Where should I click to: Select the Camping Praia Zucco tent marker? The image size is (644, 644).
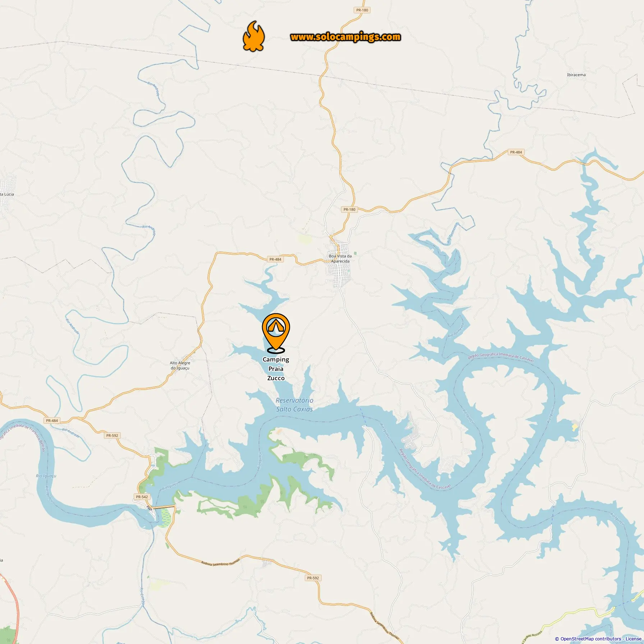point(276,333)
